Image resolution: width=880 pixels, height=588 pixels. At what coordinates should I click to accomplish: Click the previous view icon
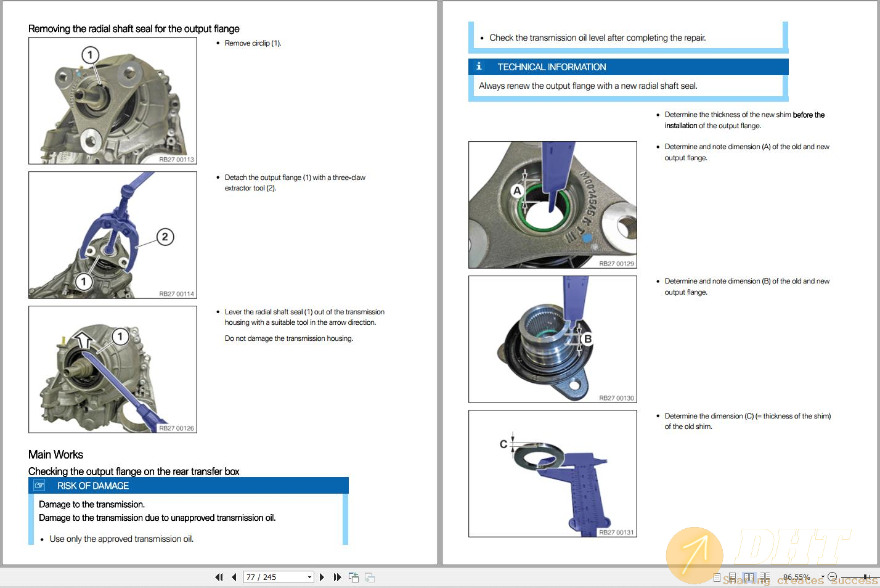[x=354, y=578]
